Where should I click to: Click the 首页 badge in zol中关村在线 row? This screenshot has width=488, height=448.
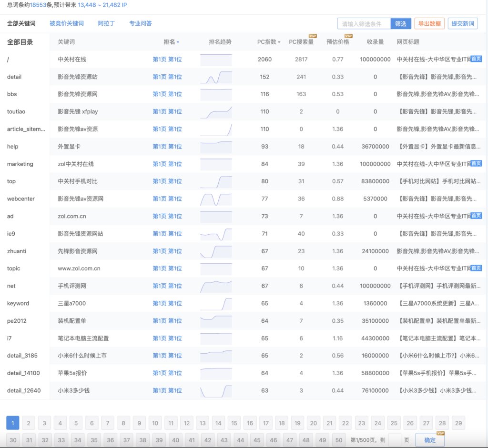[x=476, y=163]
